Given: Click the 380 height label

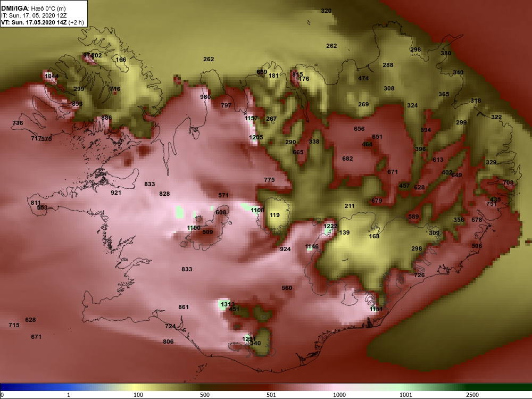Looking at the screenshot, I should pyautogui.click(x=446, y=53).
